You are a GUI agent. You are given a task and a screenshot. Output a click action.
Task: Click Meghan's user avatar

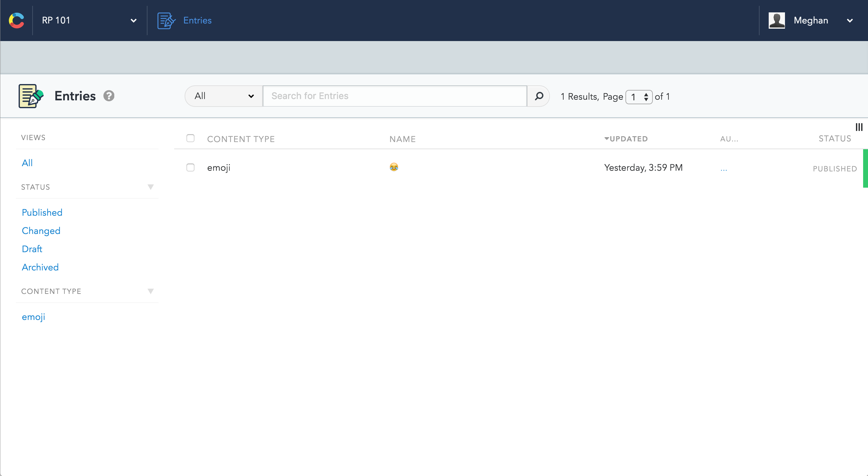pyautogui.click(x=776, y=21)
